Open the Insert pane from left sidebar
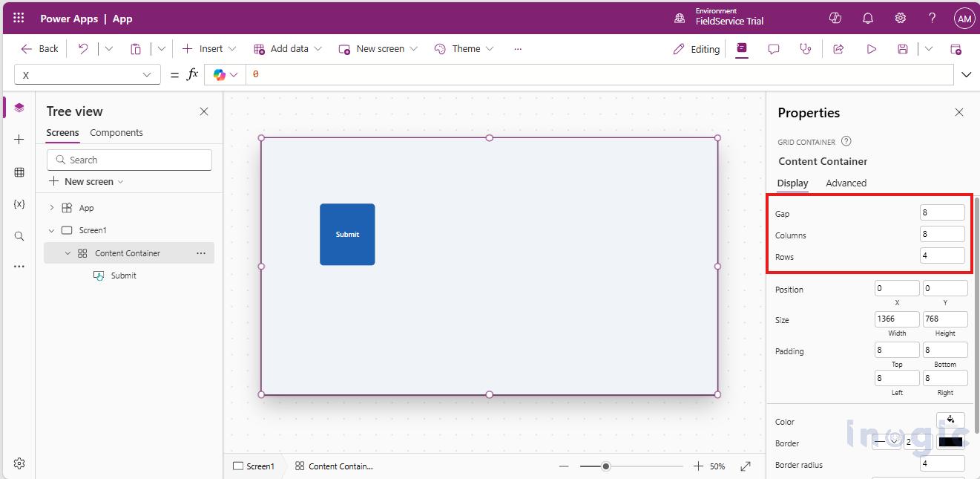Image resolution: width=980 pixels, height=479 pixels. (x=19, y=138)
